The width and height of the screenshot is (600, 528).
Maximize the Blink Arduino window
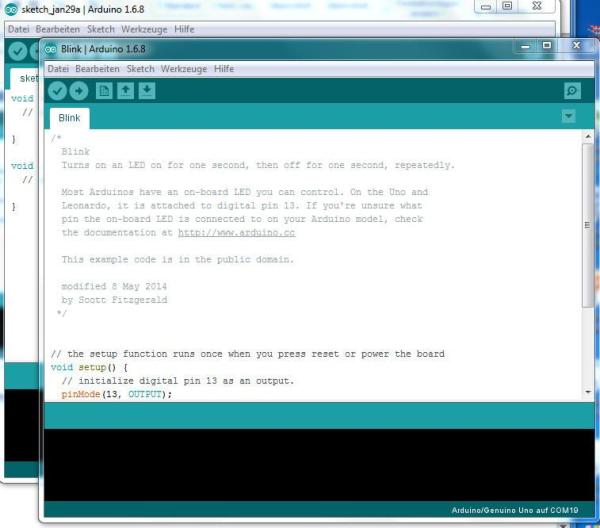click(547, 46)
